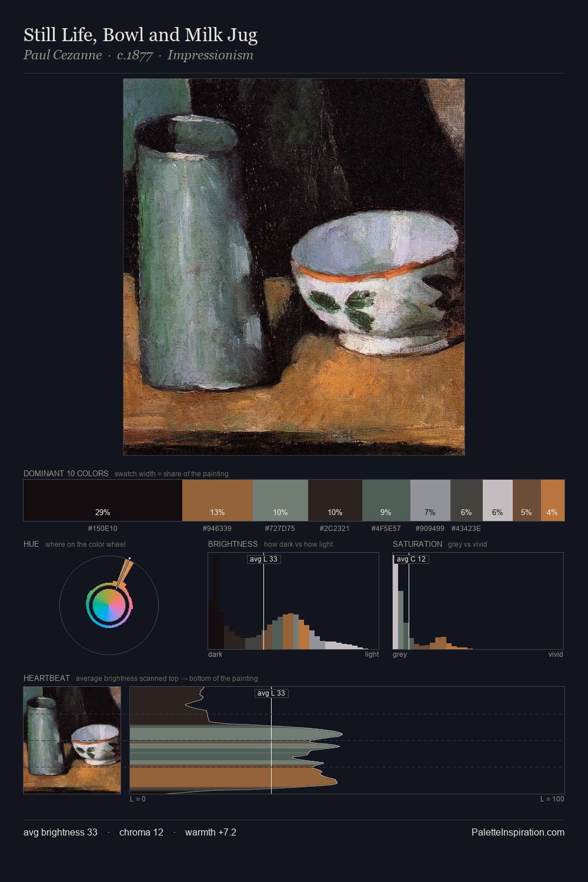The width and height of the screenshot is (588, 882).
Task: Pick the 7% grey swatch #909499
Action: pos(430,500)
